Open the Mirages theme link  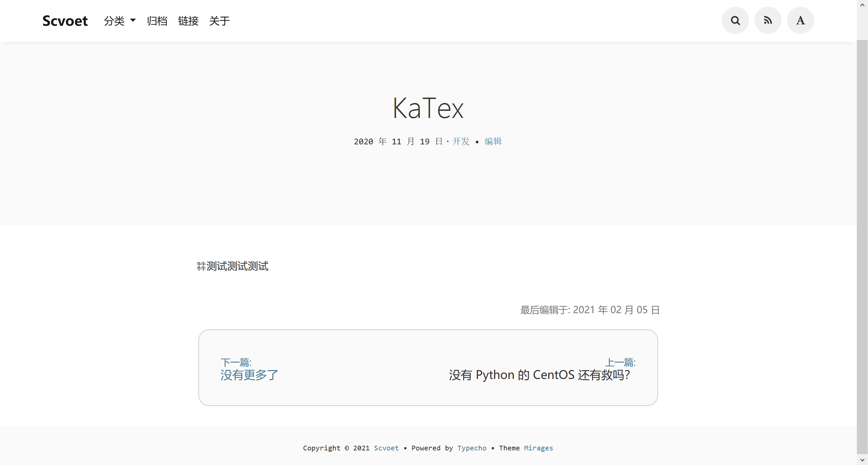(538, 448)
